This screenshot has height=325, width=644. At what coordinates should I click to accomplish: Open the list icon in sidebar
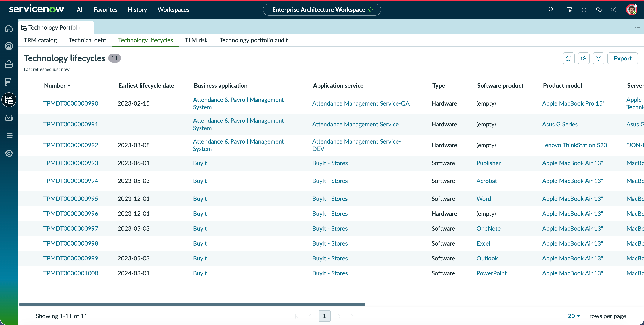click(x=9, y=135)
